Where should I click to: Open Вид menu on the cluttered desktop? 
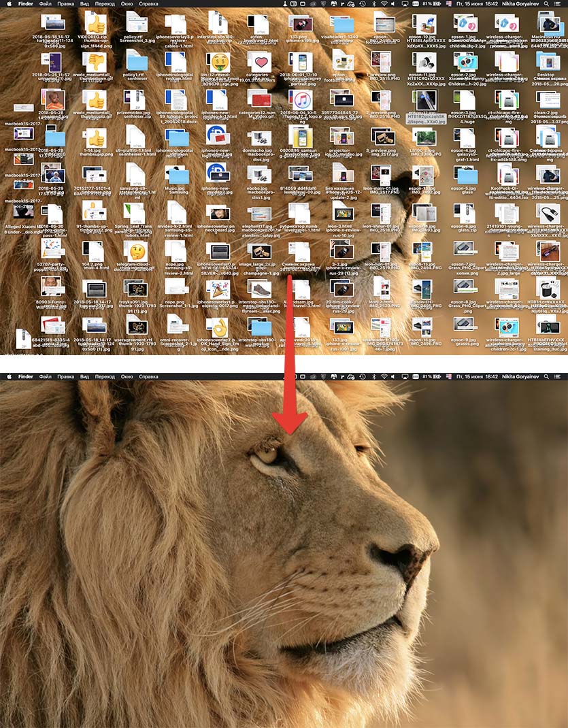(84, 3)
